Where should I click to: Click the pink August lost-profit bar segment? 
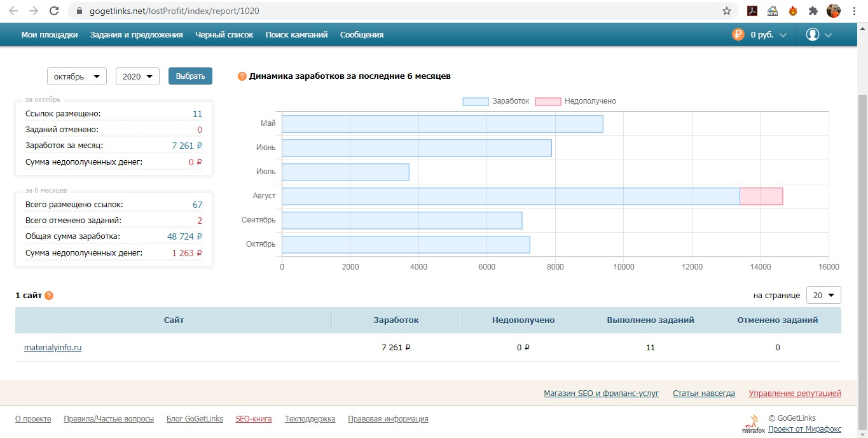761,196
